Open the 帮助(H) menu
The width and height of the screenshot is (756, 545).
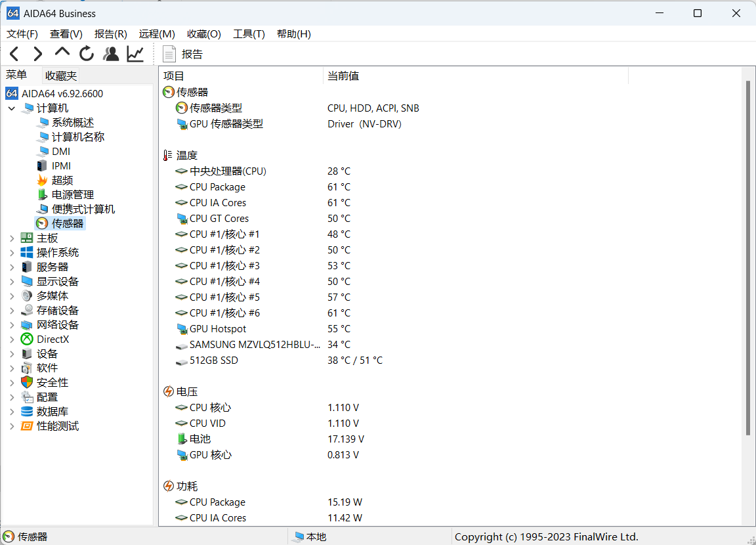tap(293, 34)
